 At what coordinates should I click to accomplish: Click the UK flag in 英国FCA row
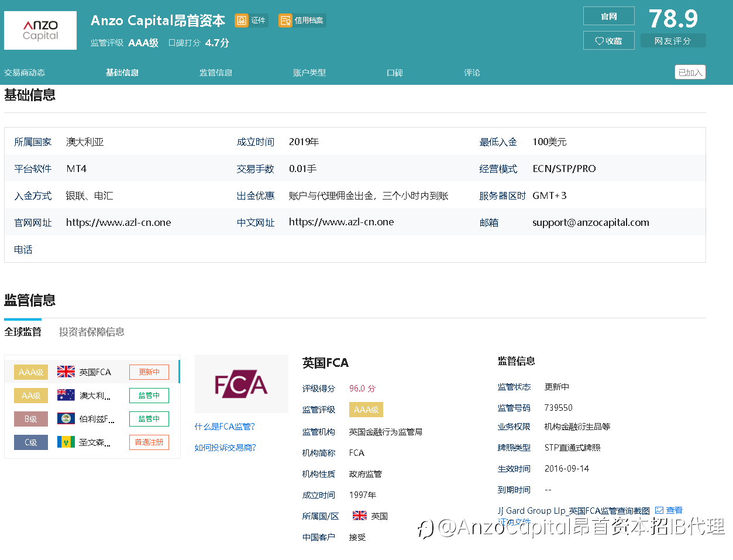click(x=66, y=372)
